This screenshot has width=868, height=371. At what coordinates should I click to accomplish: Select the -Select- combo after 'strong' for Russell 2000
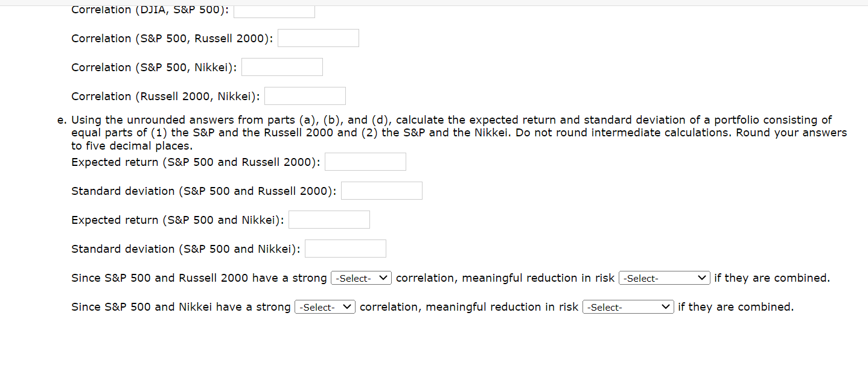(x=360, y=277)
